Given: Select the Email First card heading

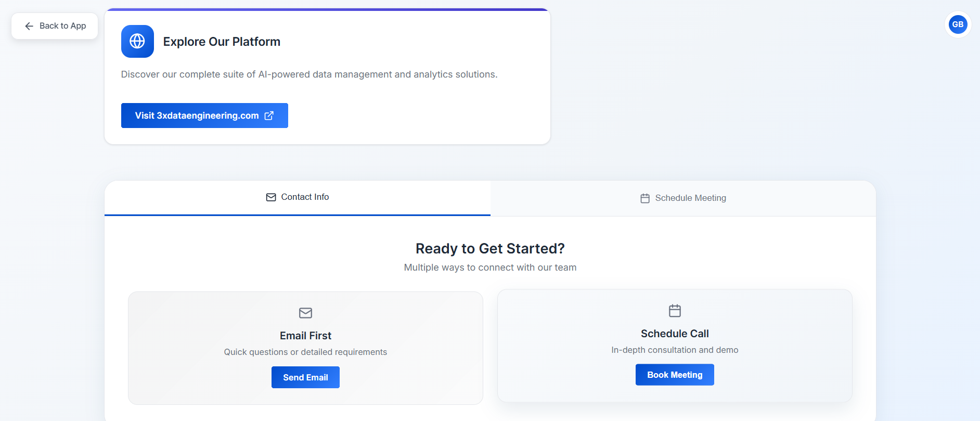Looking at the screenshot, I should (305, 336).
